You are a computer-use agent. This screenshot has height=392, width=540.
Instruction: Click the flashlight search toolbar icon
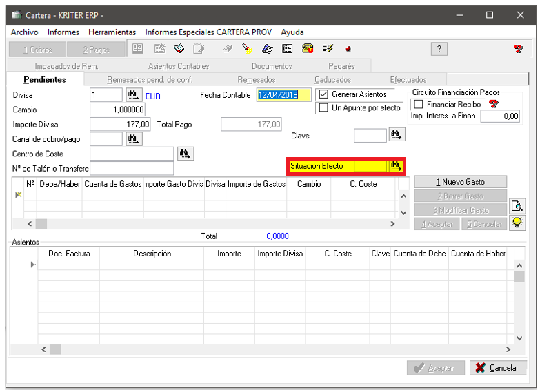247,49
